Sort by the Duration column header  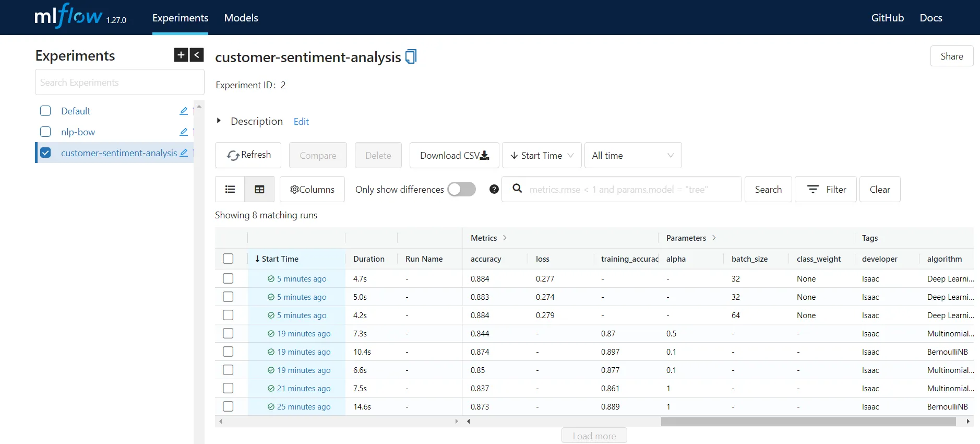coord(369,259)
